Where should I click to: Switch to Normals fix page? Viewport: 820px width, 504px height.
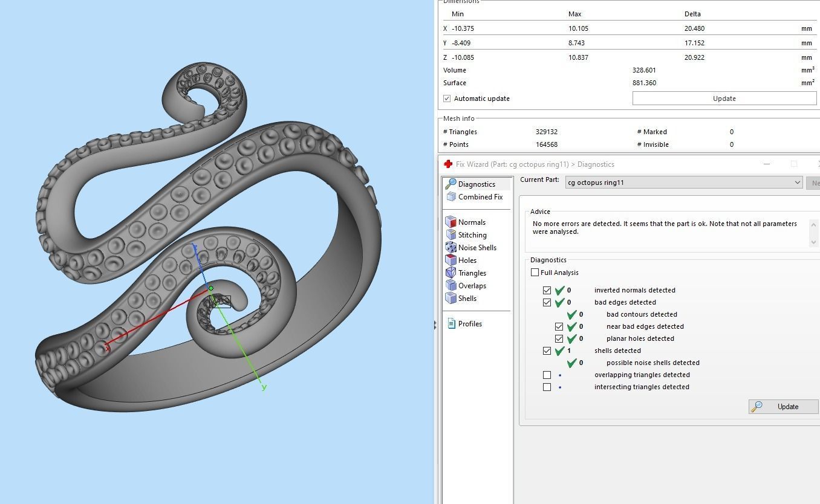tap(472, 222)
